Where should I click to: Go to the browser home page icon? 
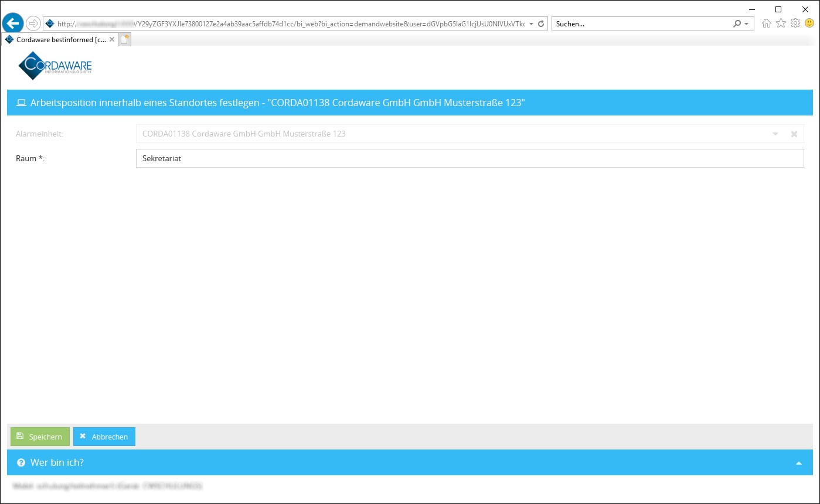(x=766, y=23)
